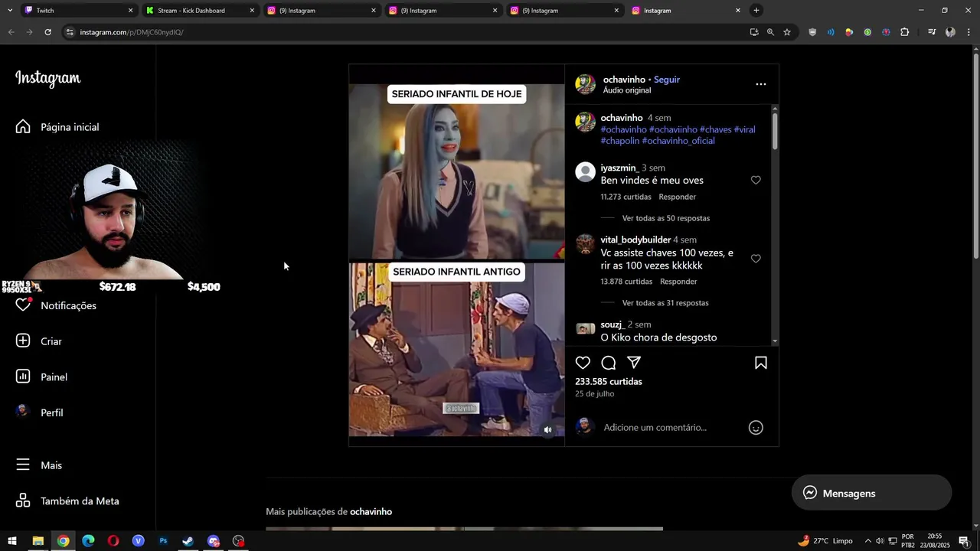Go to Instagram logo home
Viewport: 980px width, 551px height.
(48, 79)
